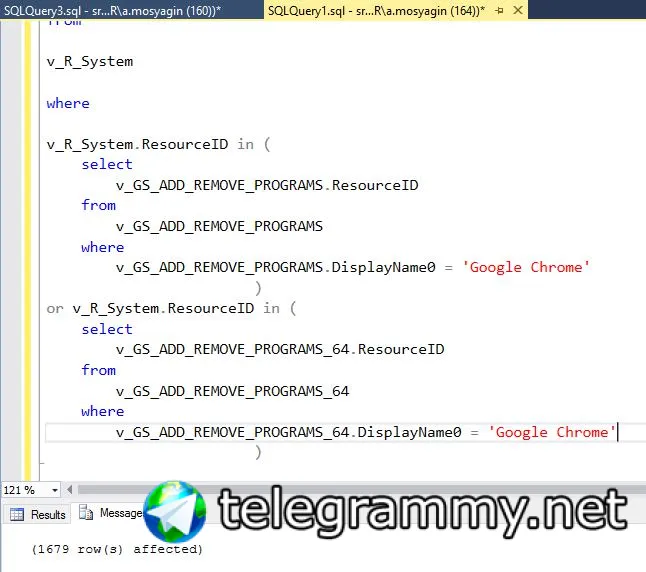Open the Messages tab
The image size is (646, 572).
tap(111, 513)
